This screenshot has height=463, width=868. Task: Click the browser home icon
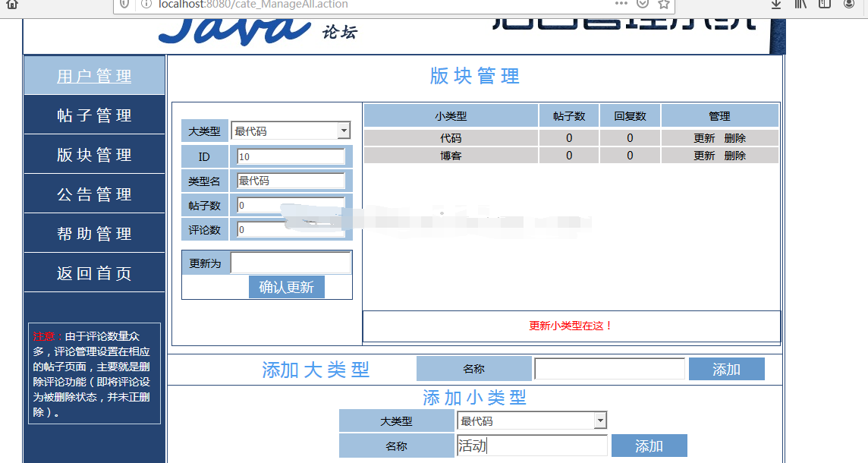click(12, 5)
